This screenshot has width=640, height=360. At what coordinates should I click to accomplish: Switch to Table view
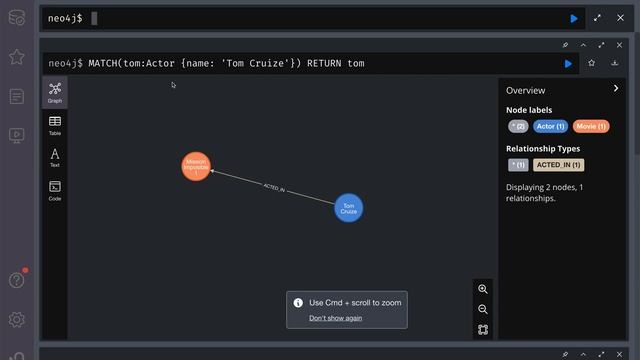(x=55, y=126)
